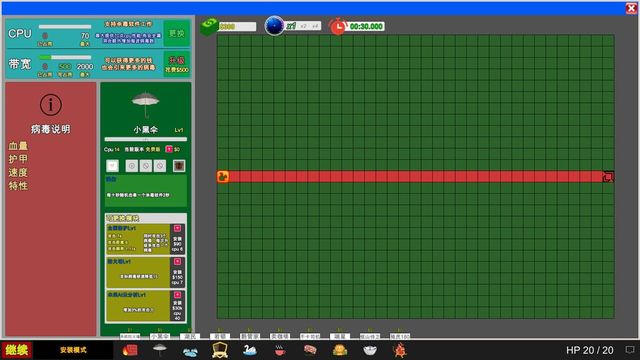The height and width of the screenshot is (360, 640).
Task: Select the hot coffee cup tower icon
Action: (x=280, y=350)
